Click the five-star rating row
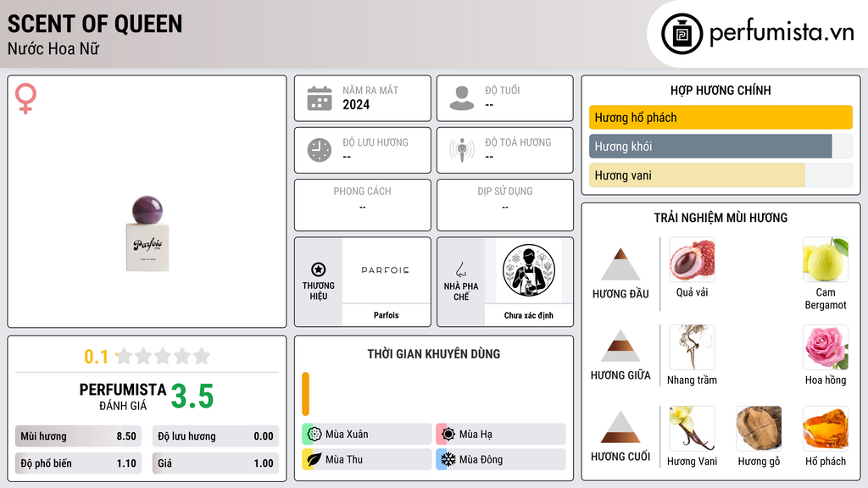 (163, 357)
